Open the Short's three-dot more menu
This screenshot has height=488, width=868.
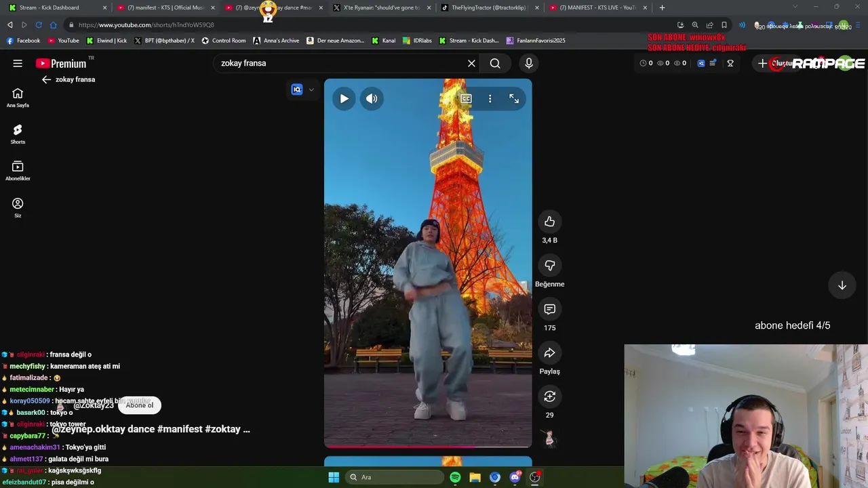490,98
